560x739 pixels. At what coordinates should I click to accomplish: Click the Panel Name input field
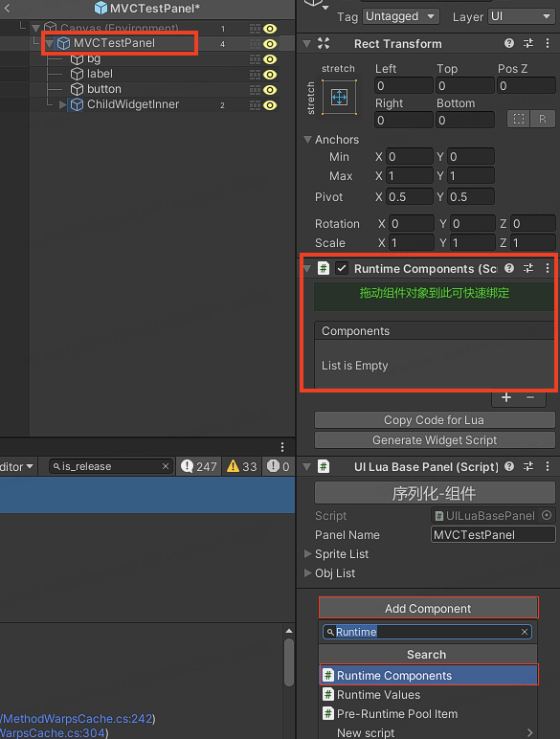coord(493,535)
